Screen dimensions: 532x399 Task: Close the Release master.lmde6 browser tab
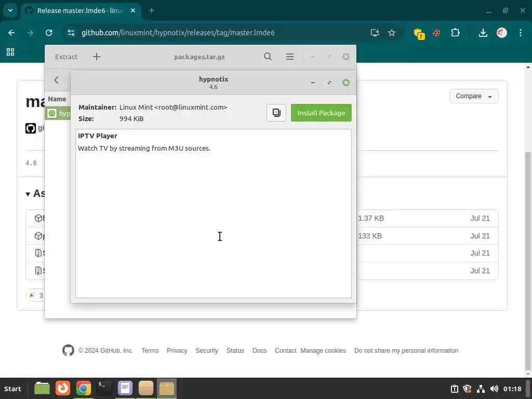(133, 10)
